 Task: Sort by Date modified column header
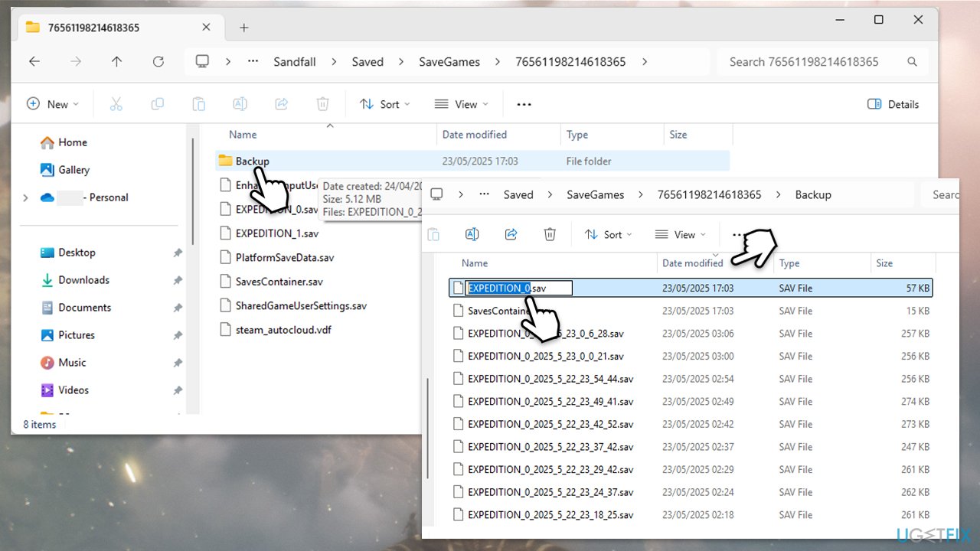[475, 135]
